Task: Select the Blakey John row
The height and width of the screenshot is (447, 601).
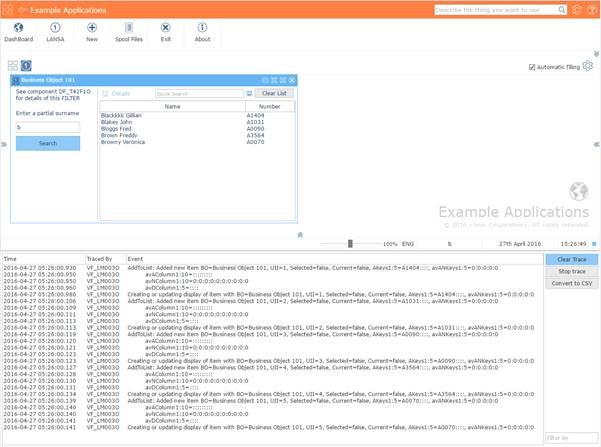Action: 197,122
